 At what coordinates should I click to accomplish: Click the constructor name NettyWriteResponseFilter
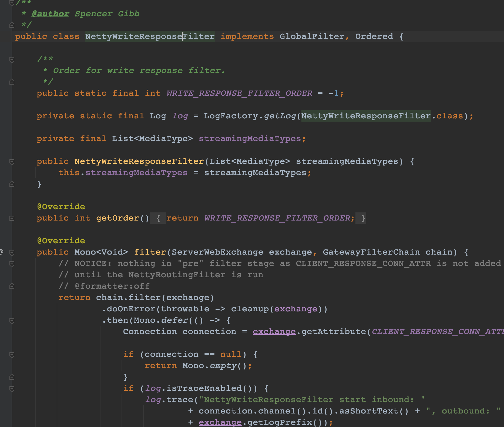[139, 161]
